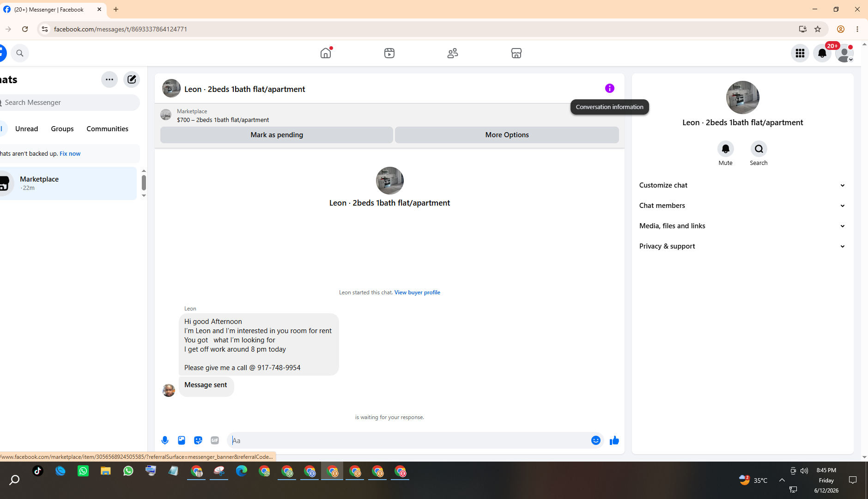
Task: Attach a photo using the image icon
Action: click(182, 440)
